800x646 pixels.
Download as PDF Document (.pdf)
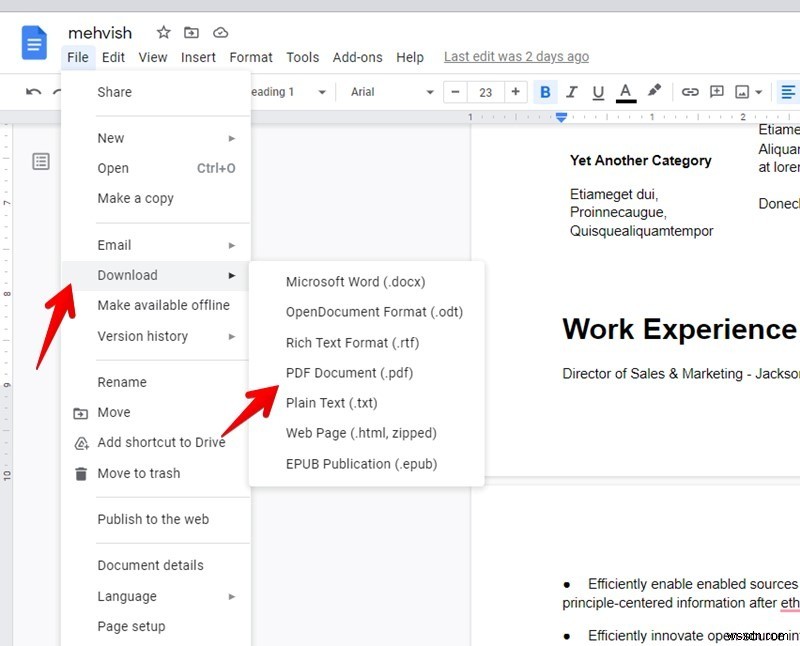pos(366,373)
